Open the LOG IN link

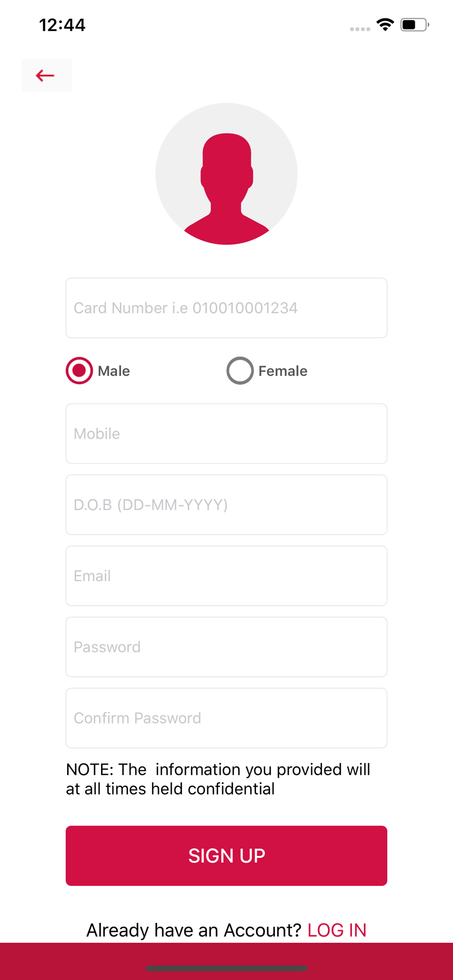pyautogui.click(x=337, y=930)
